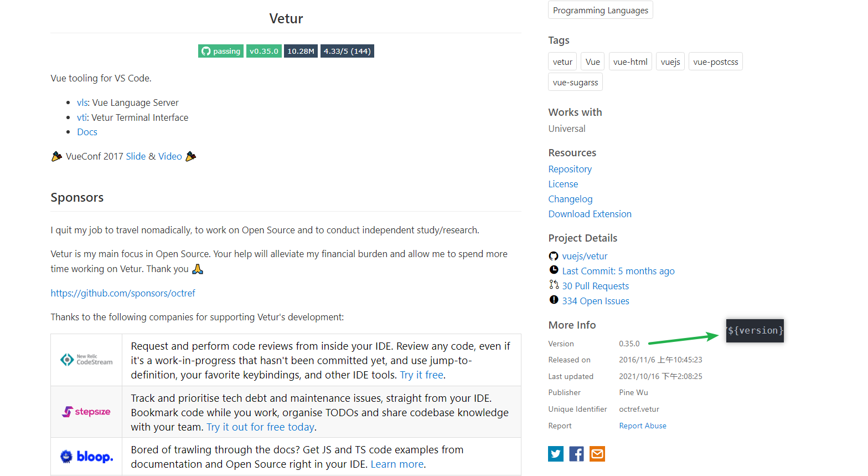Open the vuejs/vetur project link
The image size is (868, 476).
[x=585, y=256]
